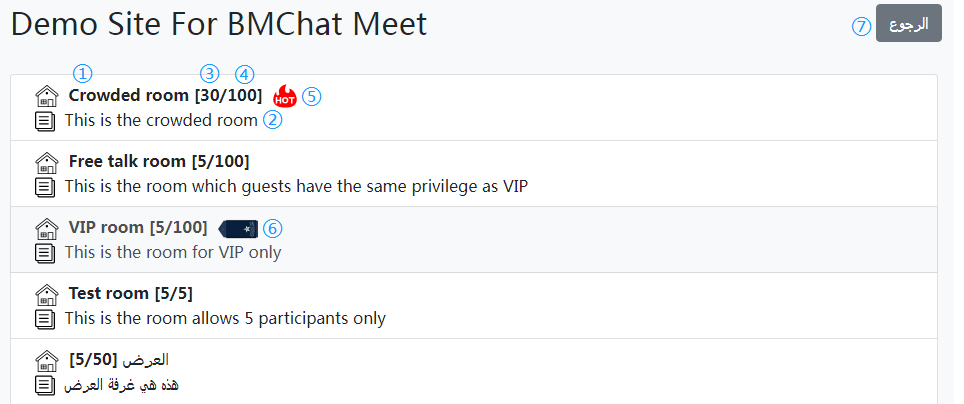Click the house icon beside VIP room
Screen dimensions: 964x404
coord(47,229)
